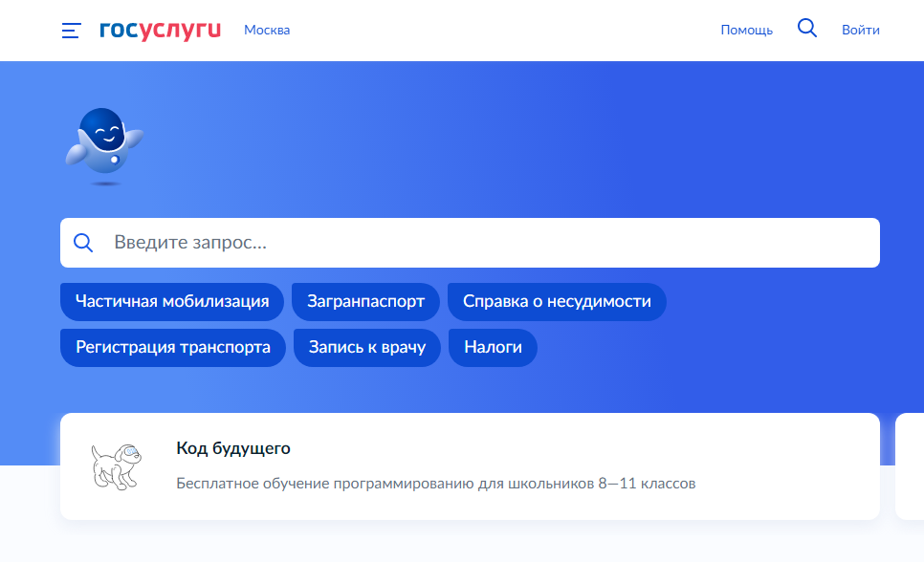Click the Налоги chip
This screenshot has width=924, height=562.
[493, 348]
